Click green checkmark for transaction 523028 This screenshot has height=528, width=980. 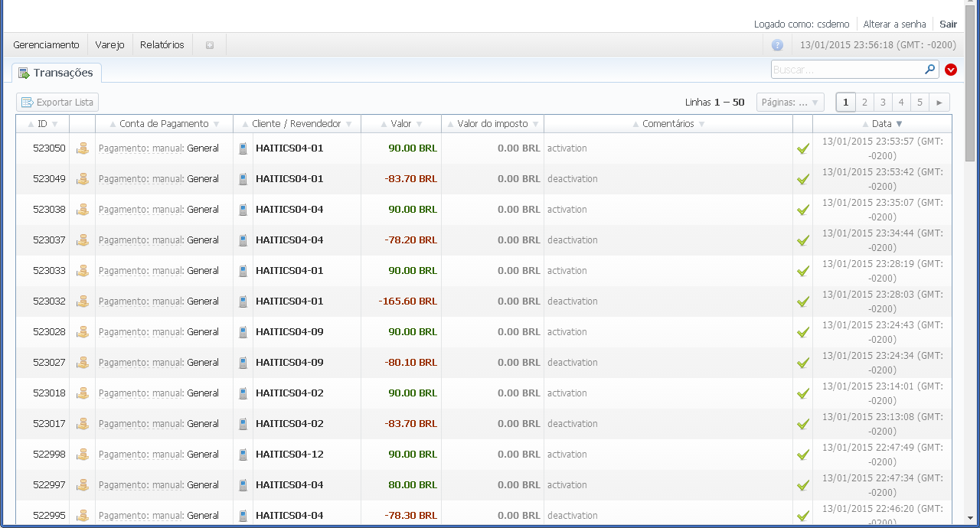[803, 332]
